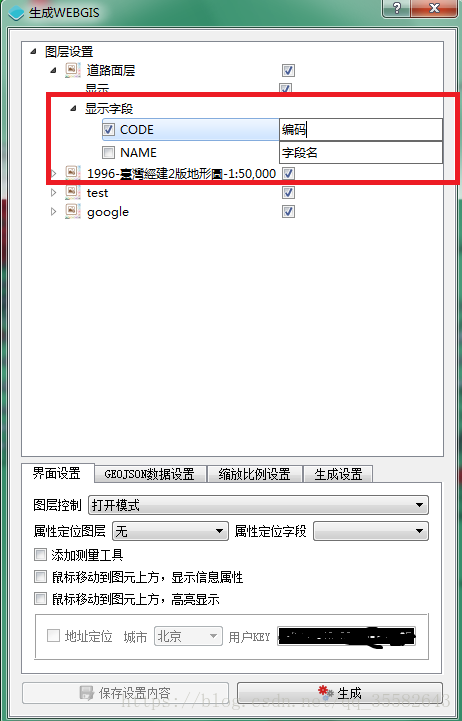Toggle the google layer visibility checkbox

tap(288, 212)
